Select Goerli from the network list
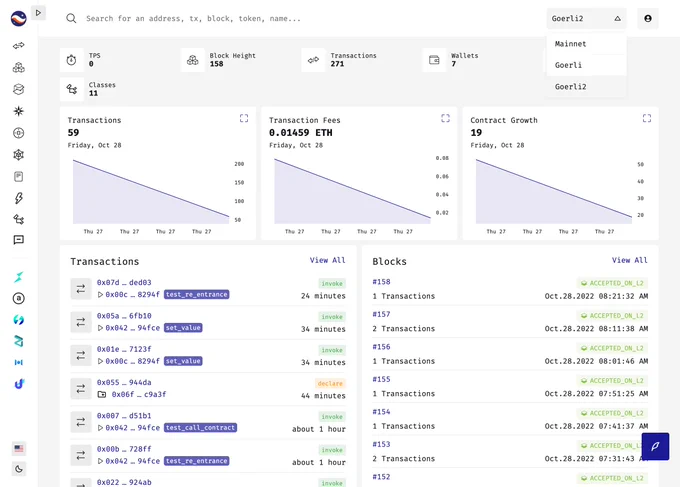680x487 pixels. pyautogui.click(x=586, y=65)
